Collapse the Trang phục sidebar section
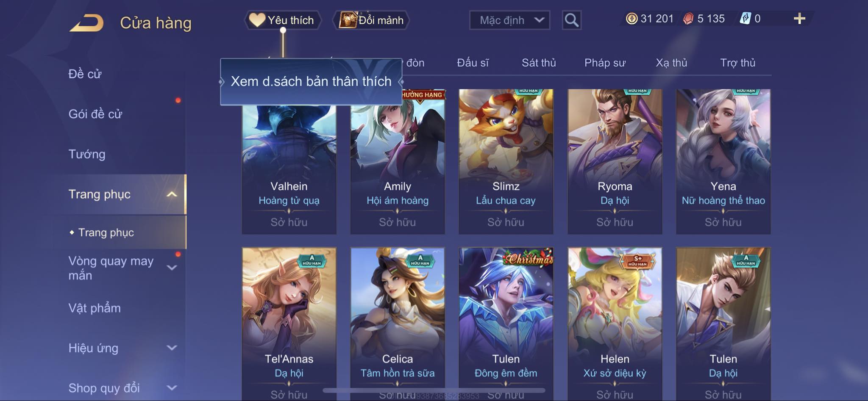Screen dimensions: 868x401 (x=172, y=194)
